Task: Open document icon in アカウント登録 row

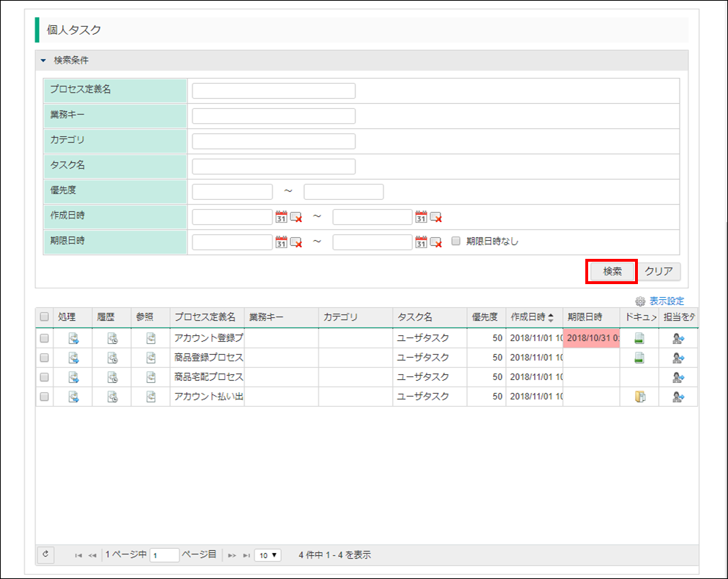Action: (x=639, y=338)
